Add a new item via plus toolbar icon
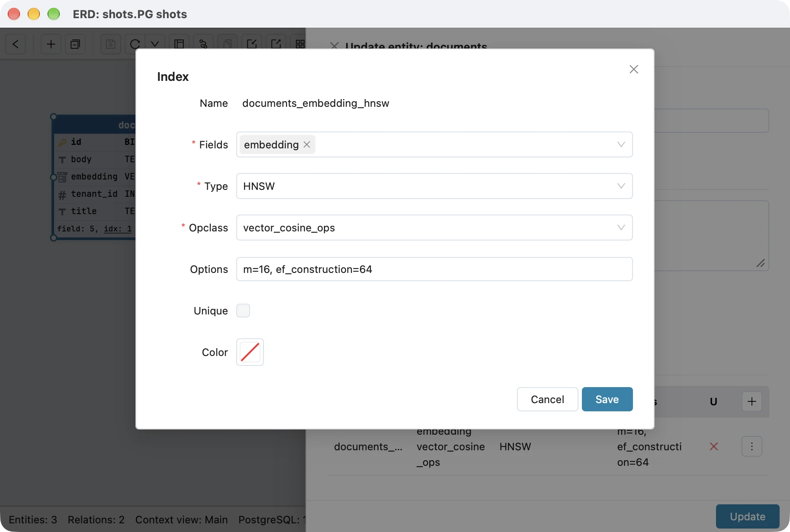Image resolution: width=790 pixels, height=532 pixels. tap(51, 44)
